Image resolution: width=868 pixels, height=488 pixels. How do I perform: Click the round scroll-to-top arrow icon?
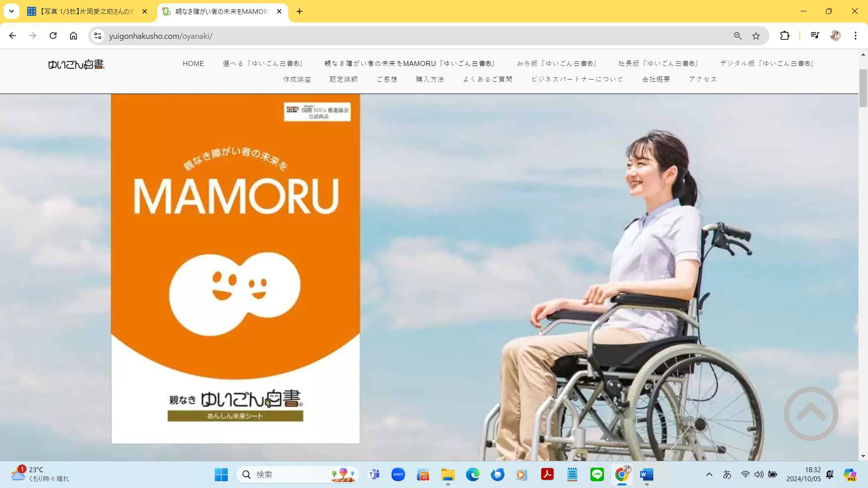click(x=811, y=413)
